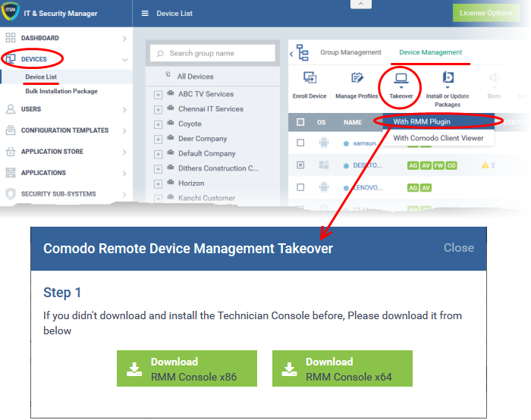The height and width of the screenshot is (420, 531).
Task: Toggle the select-all header checkbox
Action: 300,122
